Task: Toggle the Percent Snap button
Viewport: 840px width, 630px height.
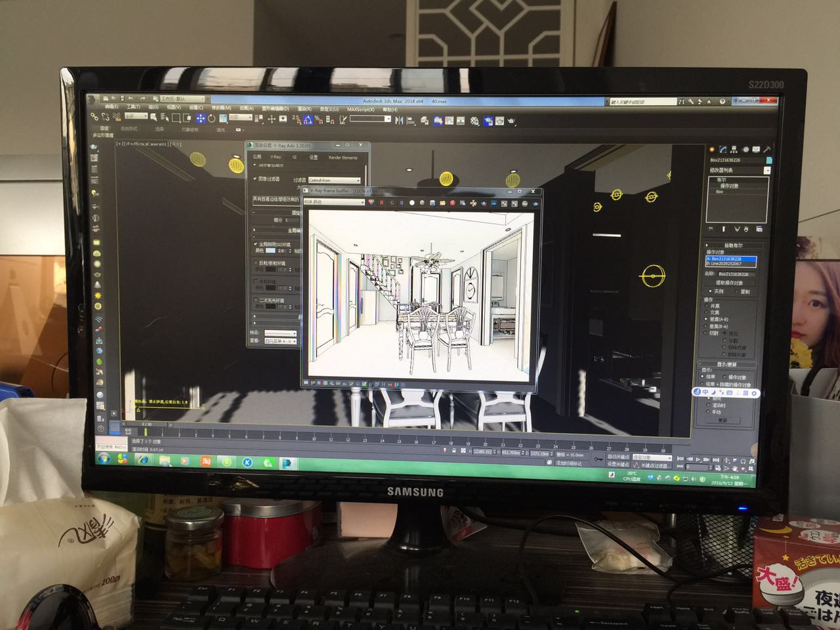Action: [319, 118]
